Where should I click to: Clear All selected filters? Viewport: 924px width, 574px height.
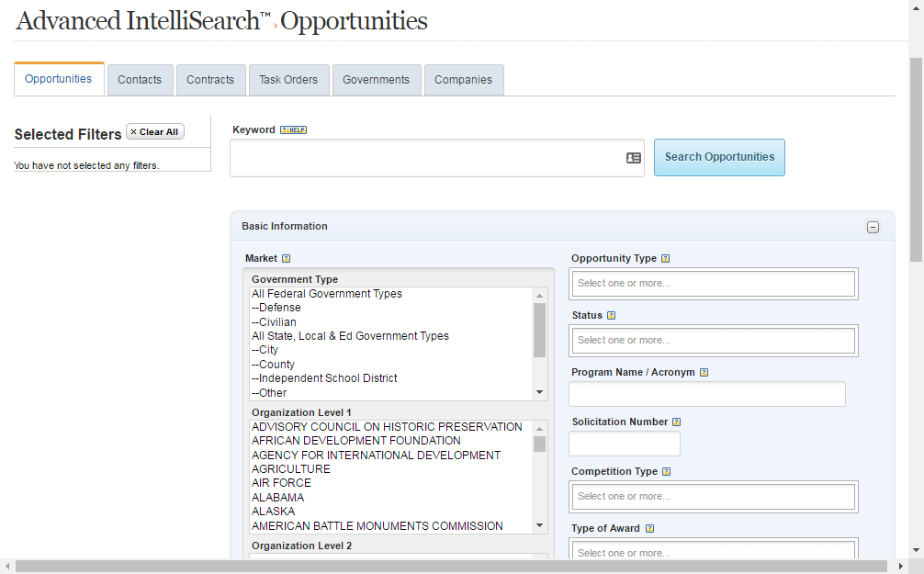click(x=154, y=131)
